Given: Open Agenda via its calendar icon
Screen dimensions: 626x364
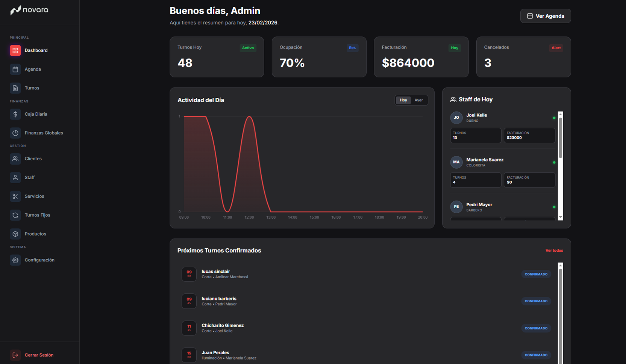Looking at the screenshot, I should 15,69.
